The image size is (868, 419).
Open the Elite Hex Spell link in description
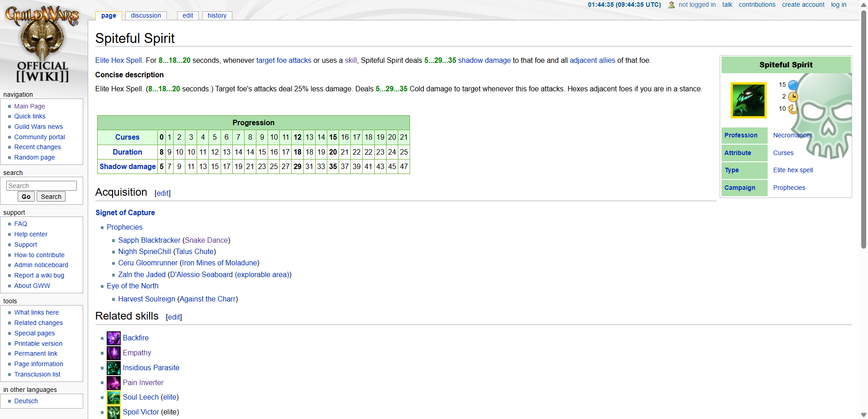119,61
